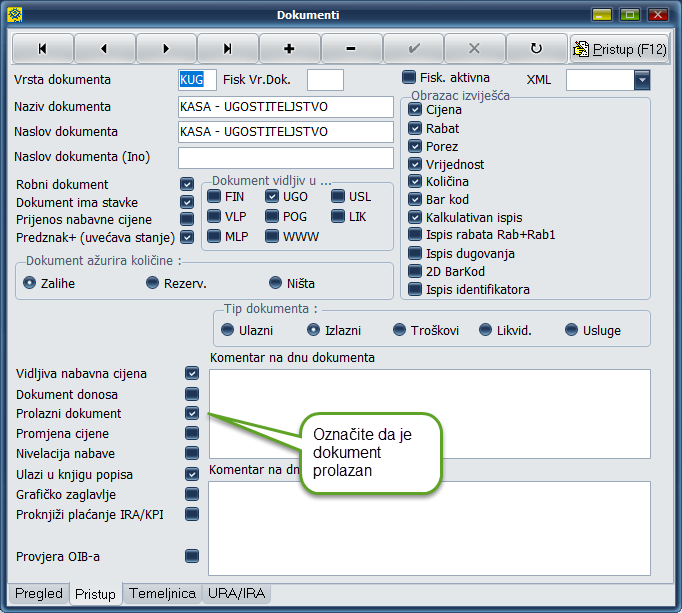Choose Rezerv. for quantity update
682x613 pixels.
[153, 283]
